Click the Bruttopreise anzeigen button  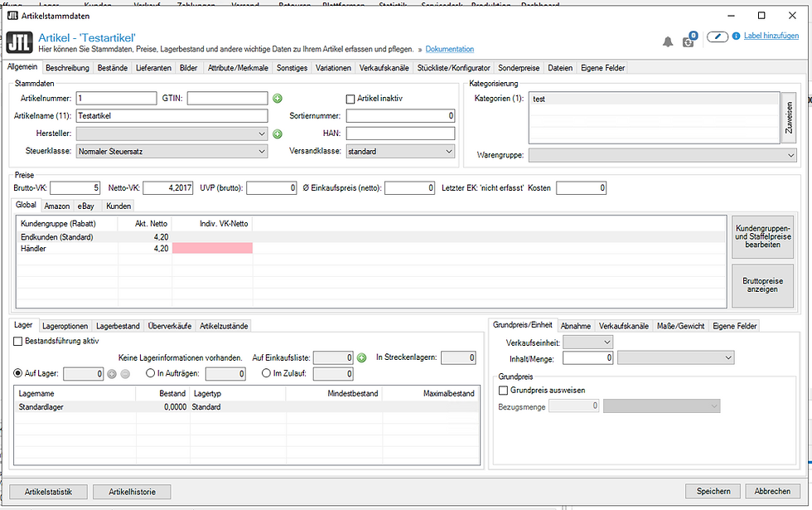pyautogui.click(x=762, y=285)
